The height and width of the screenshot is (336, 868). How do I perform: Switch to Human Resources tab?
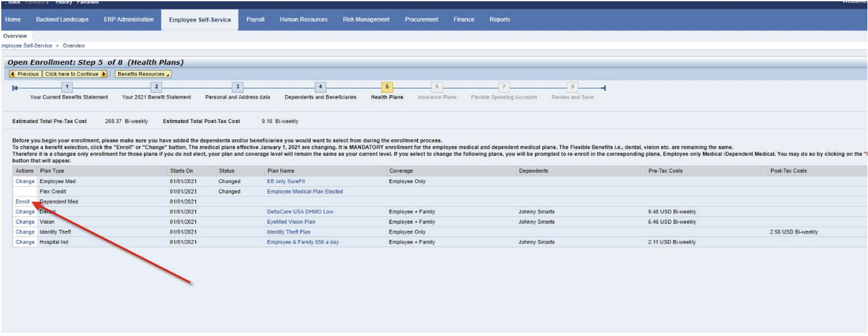pyautogui.click(x=303, y=20)
